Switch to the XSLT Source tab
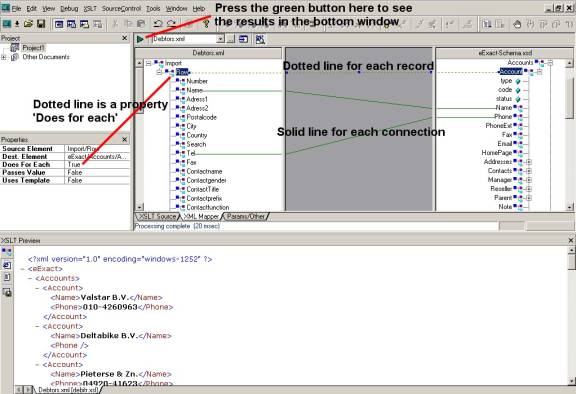This screenshot has width=576, height=394. click(x=158, y=217)
